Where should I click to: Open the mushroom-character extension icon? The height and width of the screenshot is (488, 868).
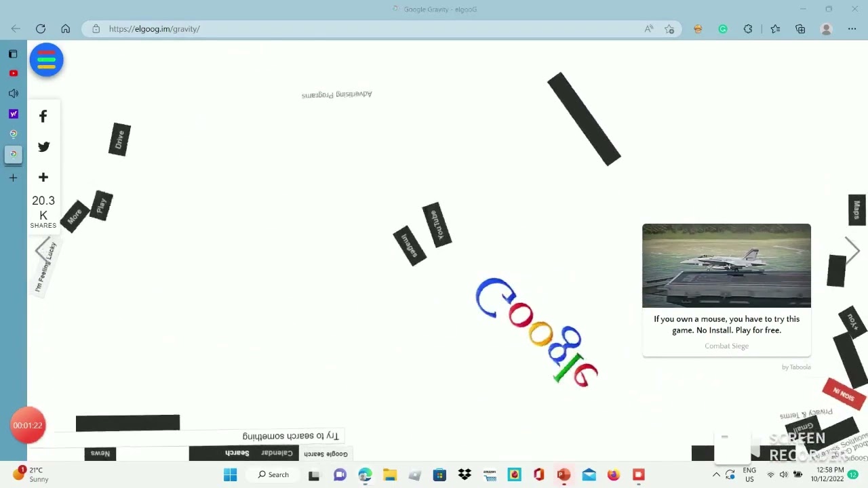click(698, 29)
